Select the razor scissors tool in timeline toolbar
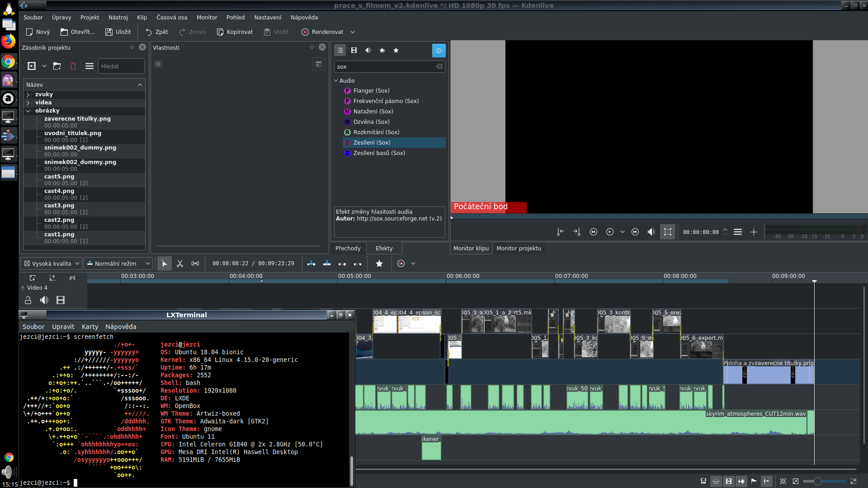 [x=180, y=263]
